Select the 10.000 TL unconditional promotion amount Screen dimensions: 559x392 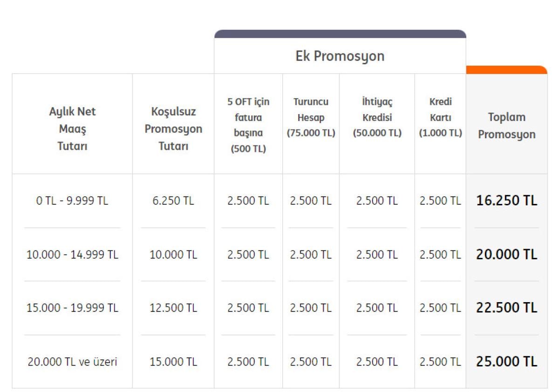173,255
